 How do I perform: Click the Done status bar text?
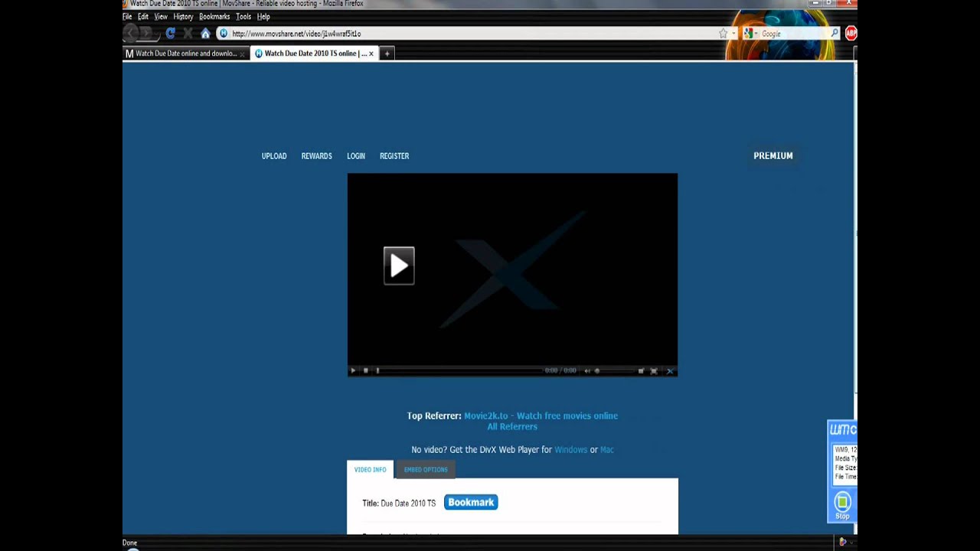pos(129,543)
